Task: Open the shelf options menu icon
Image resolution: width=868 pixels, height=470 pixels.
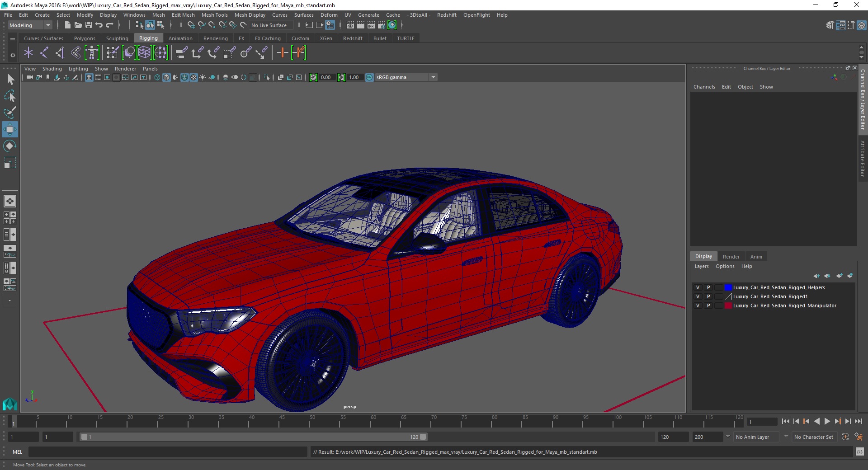Action: click(13, 55)
